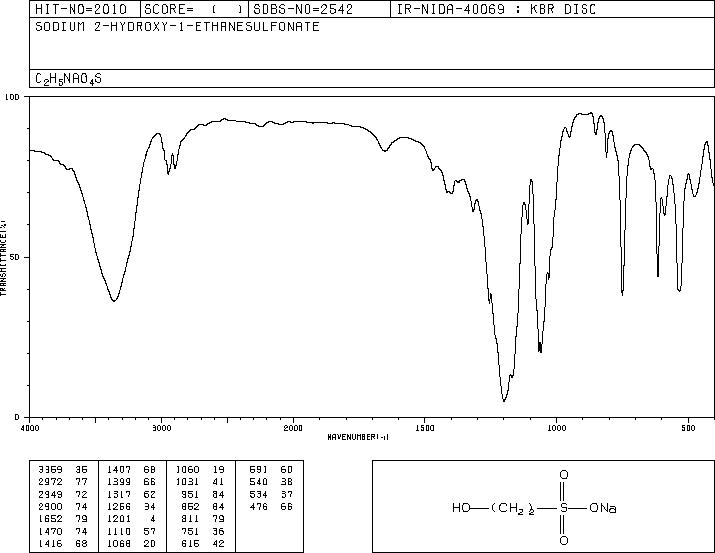Click the IR-NIDA-40069 : KBR DISC label
Screen dimensions: 715x553
pyautogui.click(x=496, y=9)
